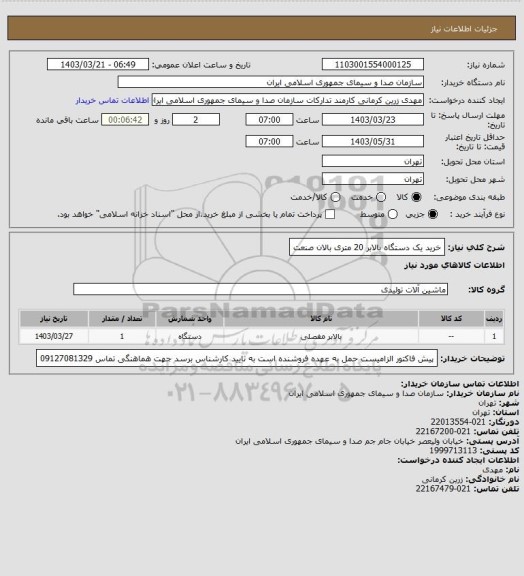Click the remaining days field showing 2

[x=196, y=120]
